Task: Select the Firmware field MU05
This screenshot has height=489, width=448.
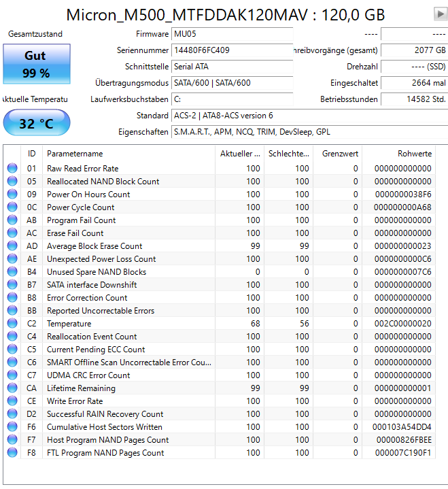Action: [x=232, y=34]
